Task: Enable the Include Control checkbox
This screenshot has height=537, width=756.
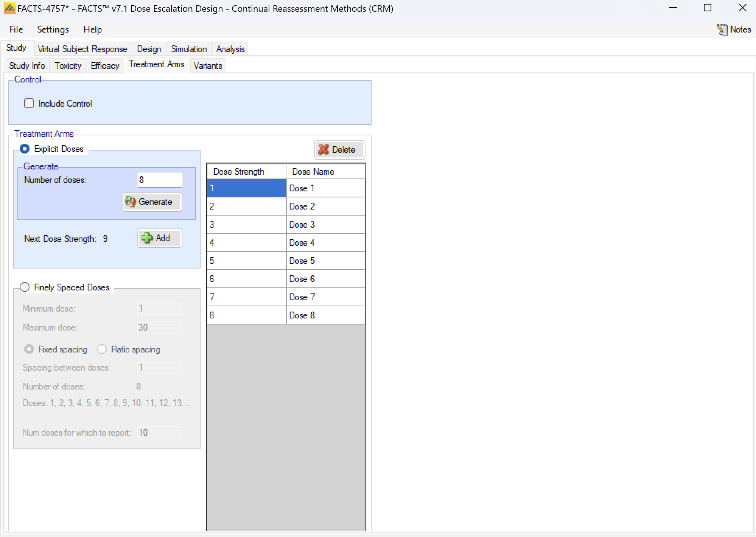Action: coord(29,103)
